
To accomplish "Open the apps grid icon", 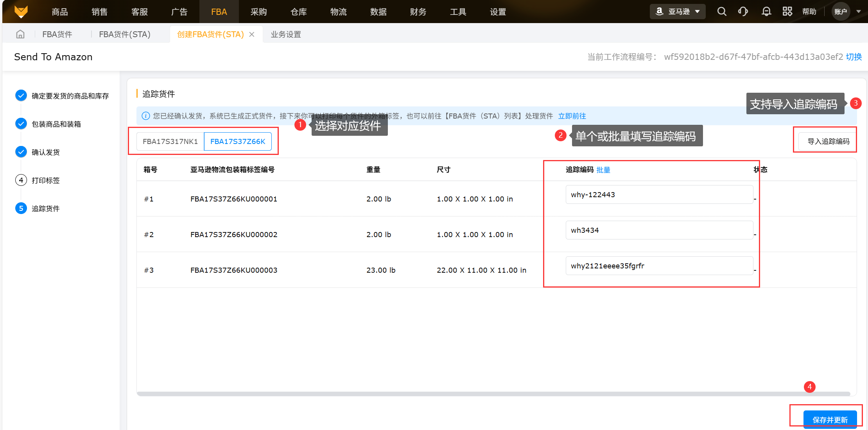I will [x=787, y=11].
